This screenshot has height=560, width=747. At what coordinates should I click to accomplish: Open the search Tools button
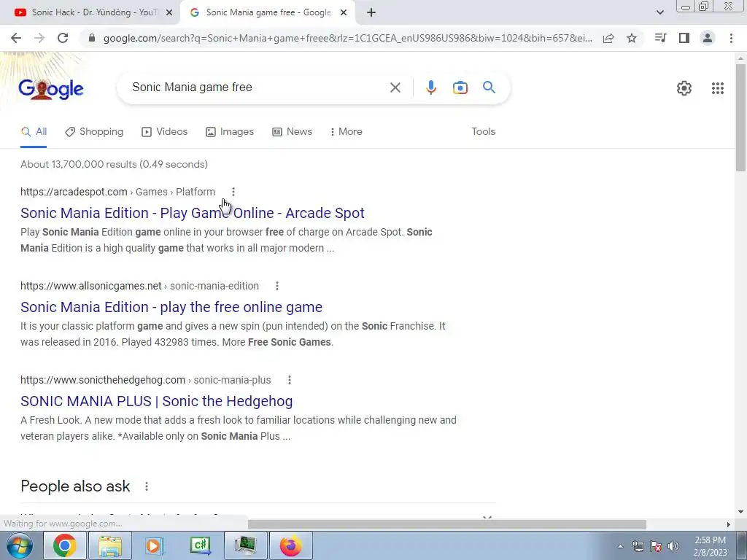coord(483,132)
